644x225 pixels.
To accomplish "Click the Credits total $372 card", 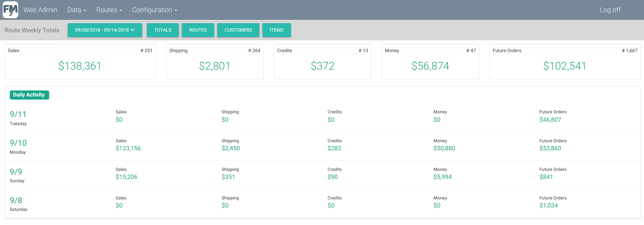I will pyautogui.click(x=322, y=66).
